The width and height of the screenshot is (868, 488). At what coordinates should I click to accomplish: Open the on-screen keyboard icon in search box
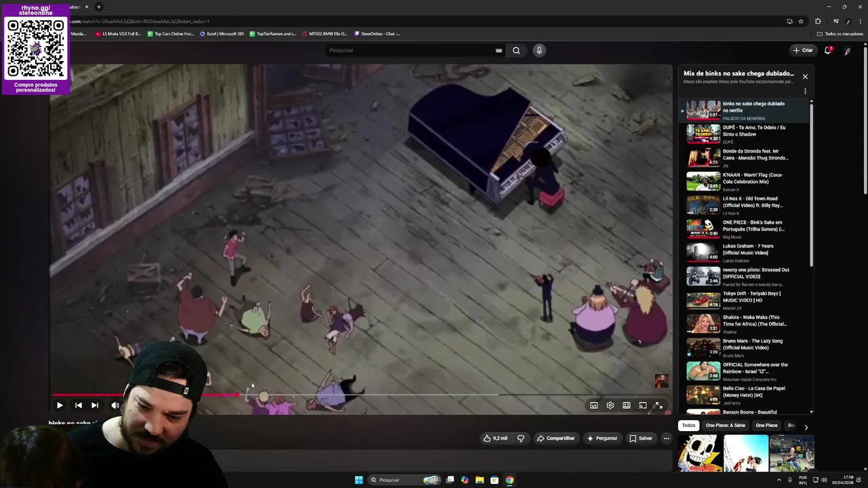pos(499,50)
